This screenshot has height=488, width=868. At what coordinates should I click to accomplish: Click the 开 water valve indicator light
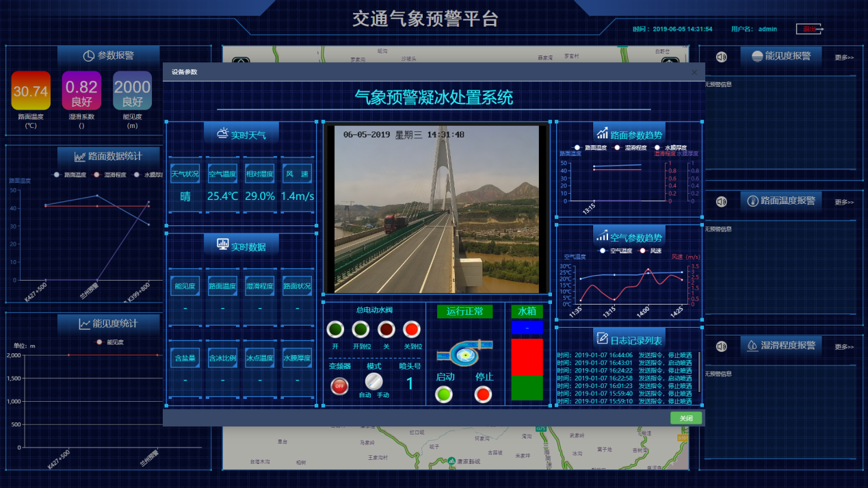coord(335,329)
